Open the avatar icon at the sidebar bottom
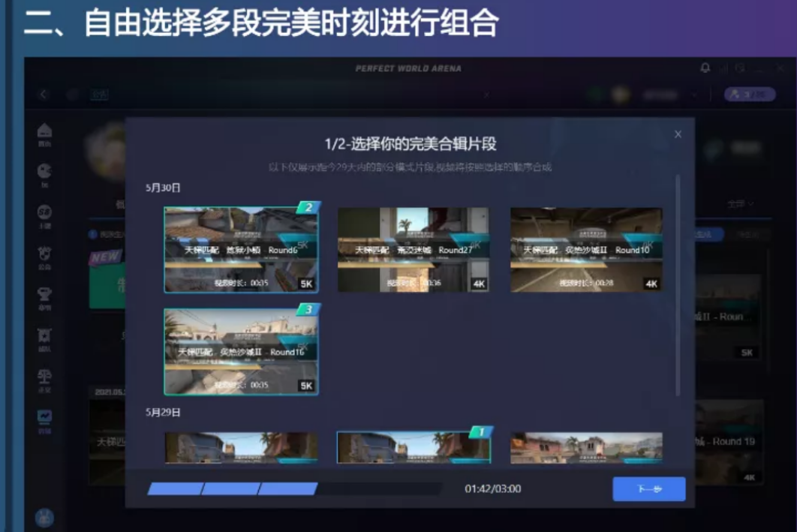 tap(45, 518)
